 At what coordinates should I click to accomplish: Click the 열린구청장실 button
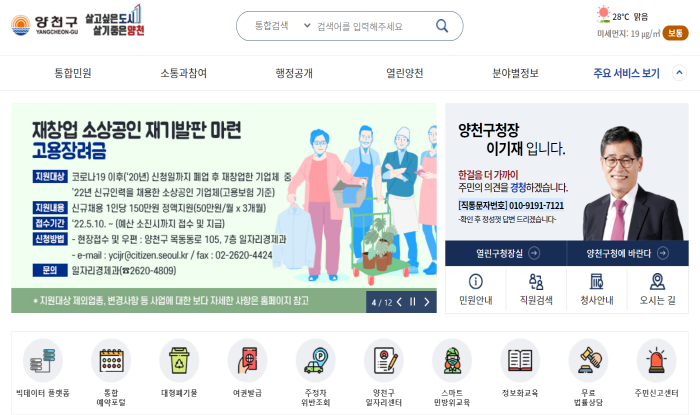coord(506,253)
